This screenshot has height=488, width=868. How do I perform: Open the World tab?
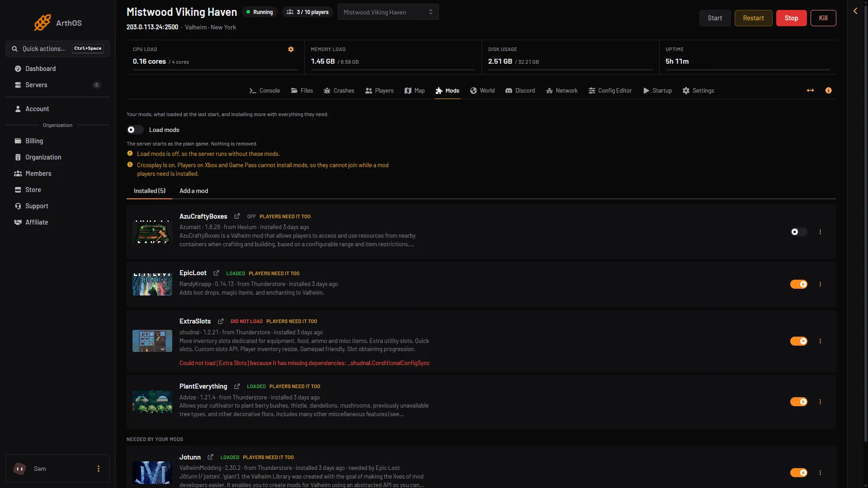click(x=482, y=90)
